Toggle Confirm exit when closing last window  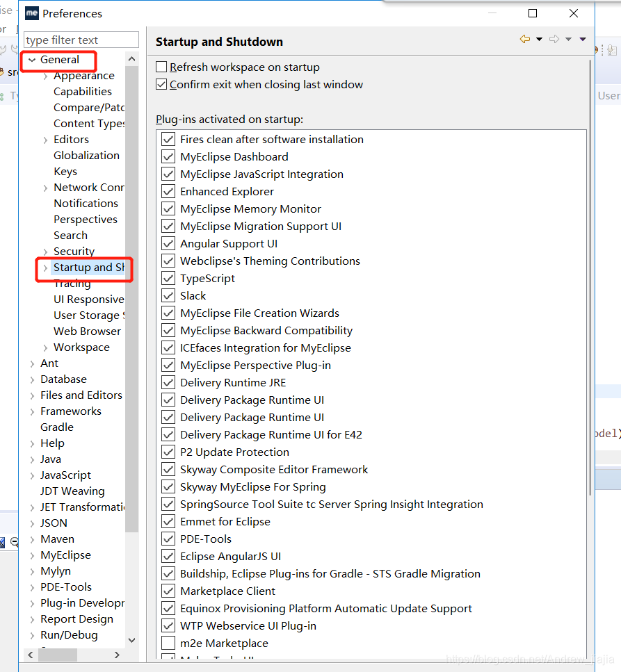161,84
